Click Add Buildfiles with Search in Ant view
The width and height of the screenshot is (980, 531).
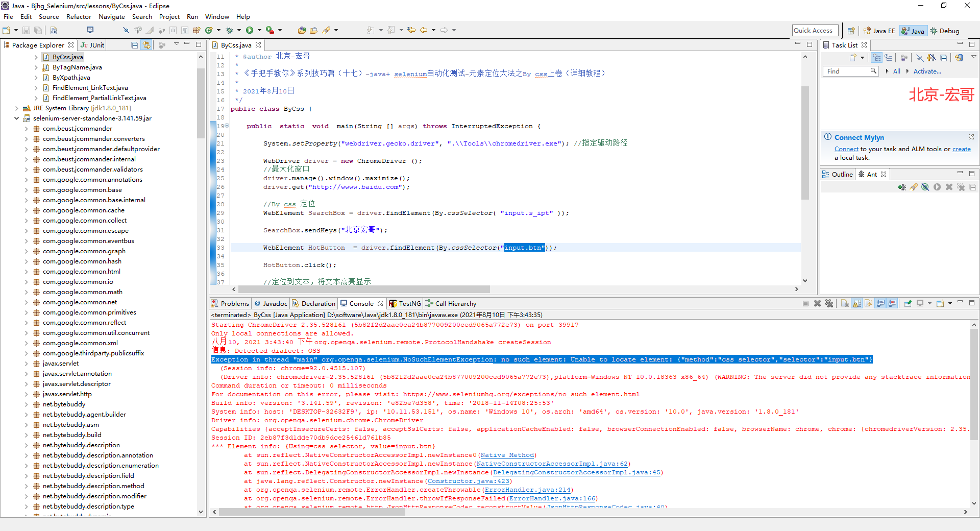coord(914,187)
